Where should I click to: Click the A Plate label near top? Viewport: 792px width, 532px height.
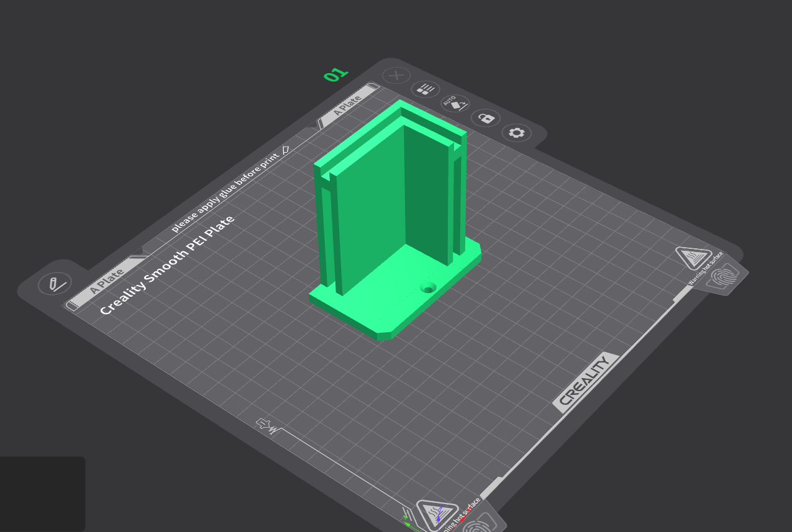point(347,105)
